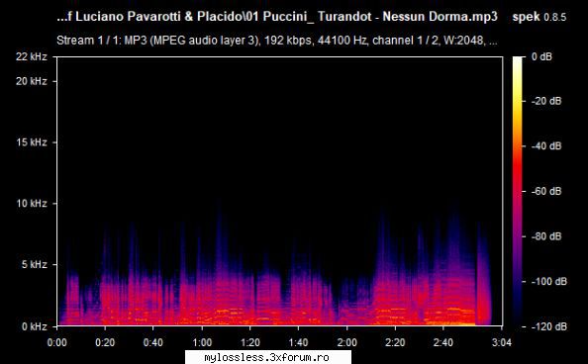The height and width of the screenshot is (364, 588).
Task: Click the 22 kHz frequency axis label
Action: coord(32,56)
